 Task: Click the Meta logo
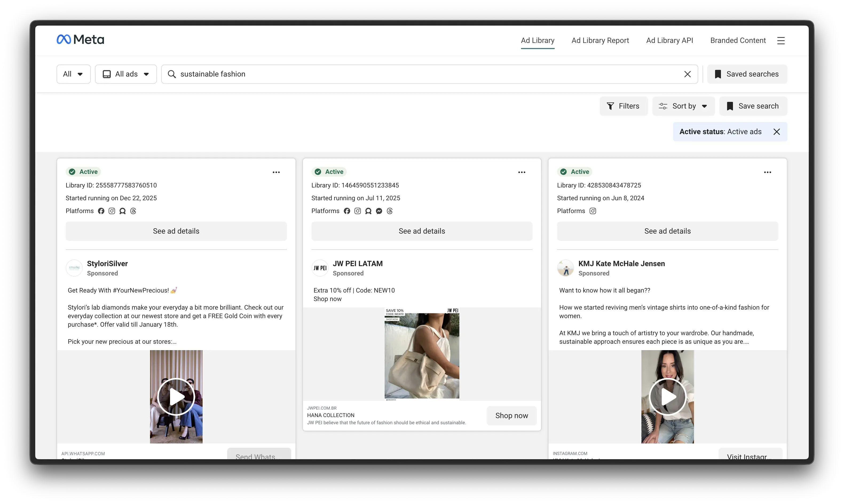tap(80, 39)
